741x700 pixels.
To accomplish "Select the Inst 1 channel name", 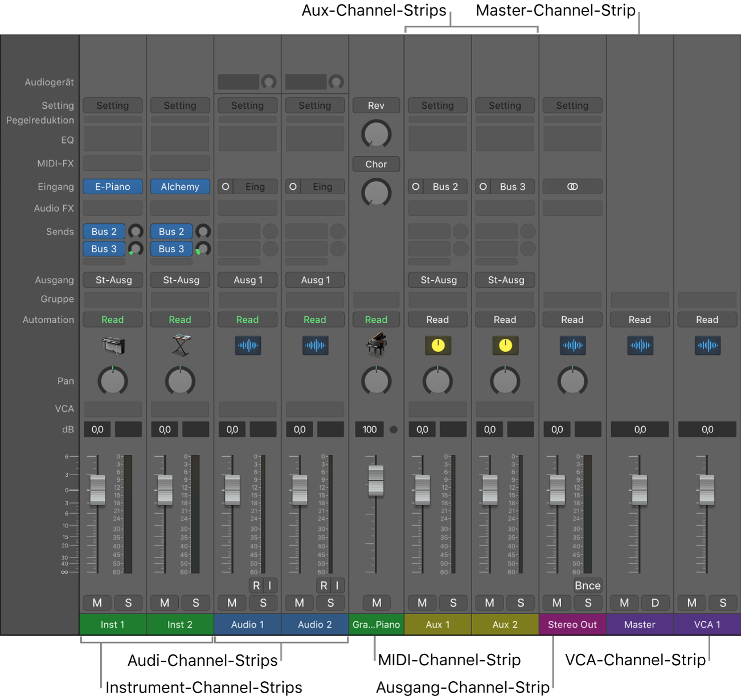I will [x=113, y=624].
